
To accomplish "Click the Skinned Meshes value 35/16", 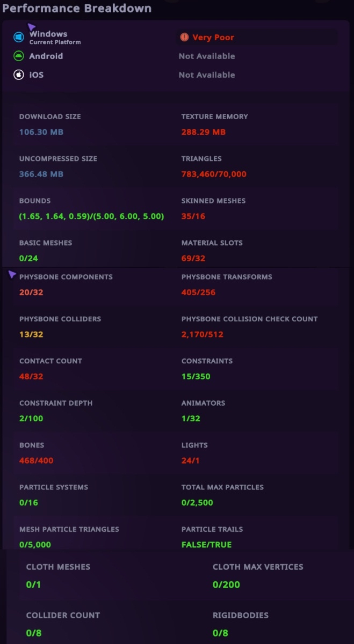I will pyautogui.click(x=193, y=216).
